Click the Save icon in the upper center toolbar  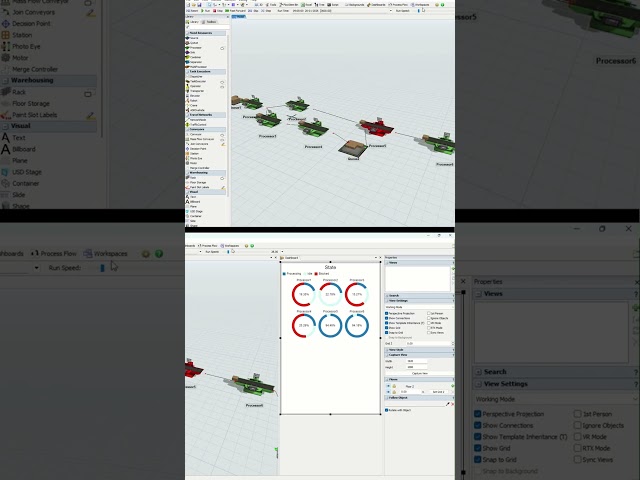(200, 5)
